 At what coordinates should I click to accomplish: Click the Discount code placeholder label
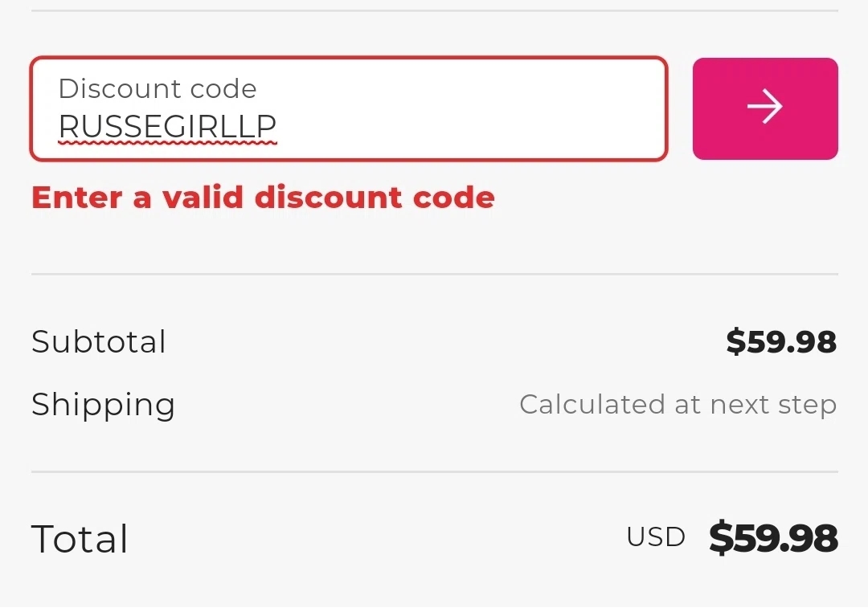coord(158,88)
